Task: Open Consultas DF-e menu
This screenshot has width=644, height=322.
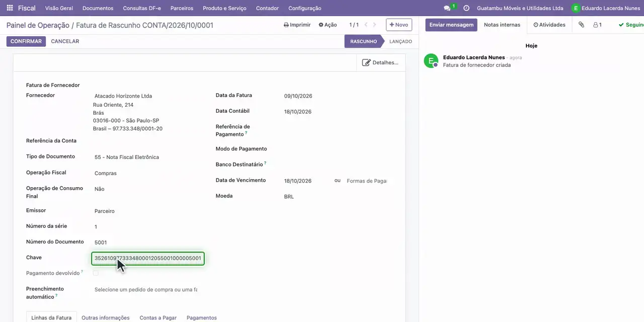Action: click(x=142, y=8)
